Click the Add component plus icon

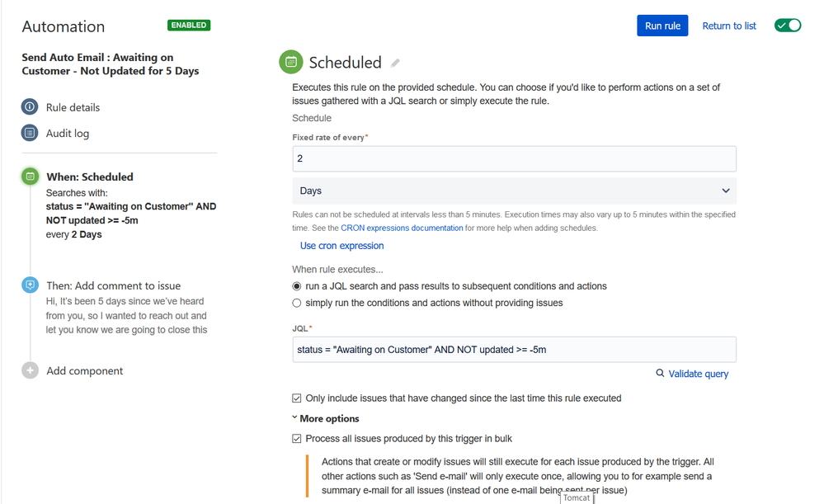pos(30,370)
